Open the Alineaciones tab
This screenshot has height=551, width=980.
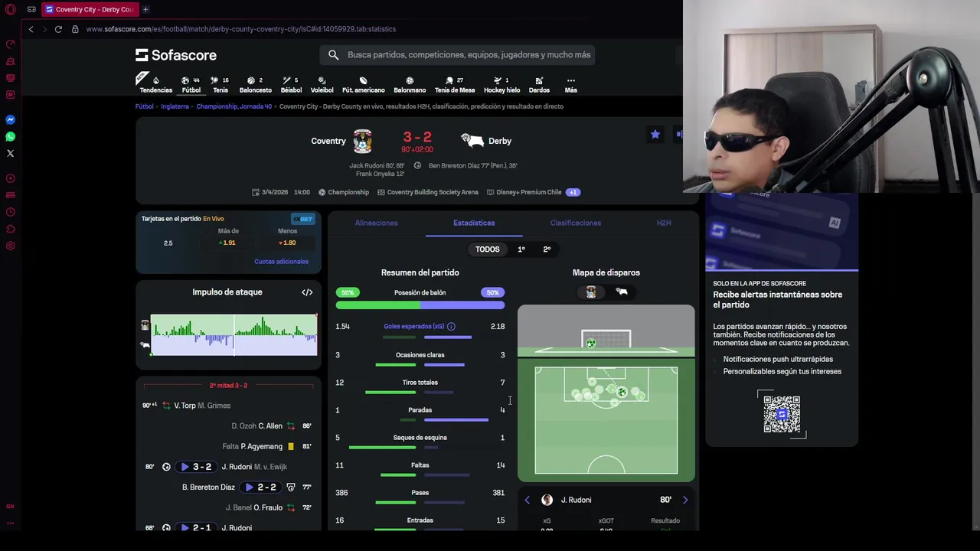(376, 223)
